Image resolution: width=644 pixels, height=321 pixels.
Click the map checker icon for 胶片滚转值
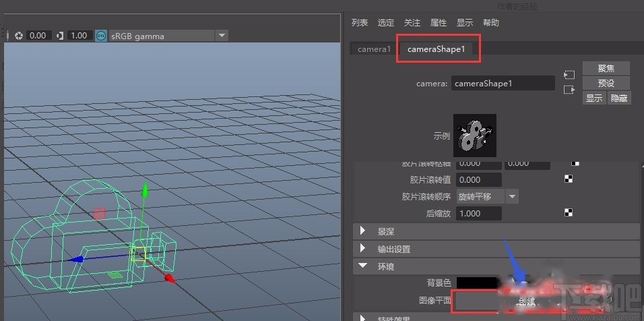coord(569,179)
